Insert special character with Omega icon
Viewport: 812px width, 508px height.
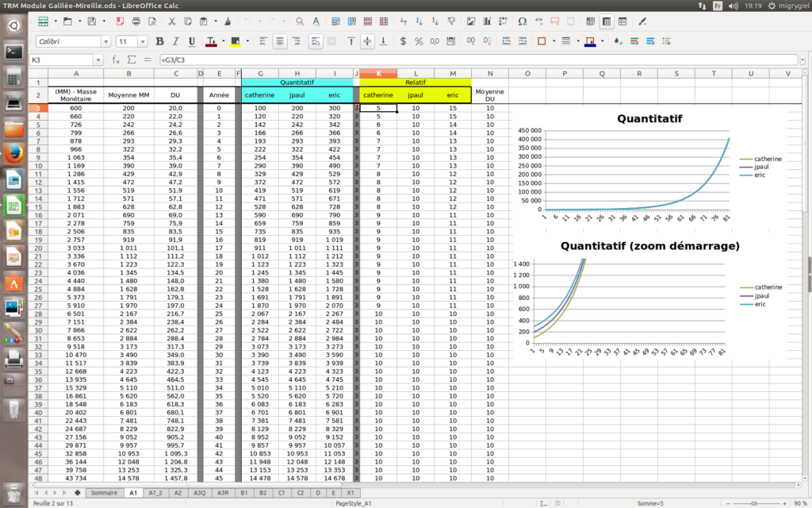click(x=522, y=21)
